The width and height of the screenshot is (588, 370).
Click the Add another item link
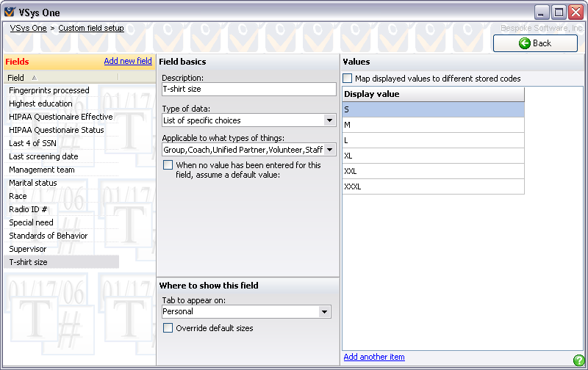374,357
